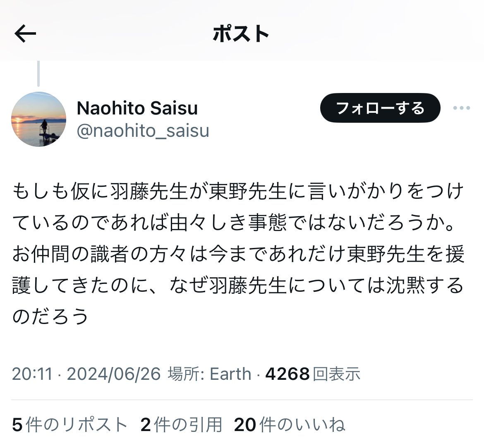Click post line starting with もしも仮に羽藤先生
Image resolution: width=484 pixels, height=448 pixels.
click(x=238, y=191)
